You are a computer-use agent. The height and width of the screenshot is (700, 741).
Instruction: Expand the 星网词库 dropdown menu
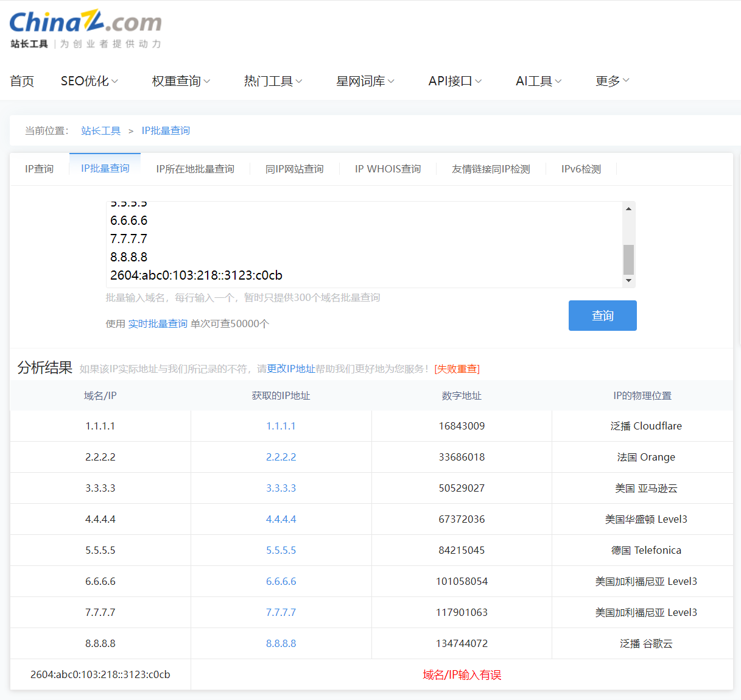(x=365, y=81)
